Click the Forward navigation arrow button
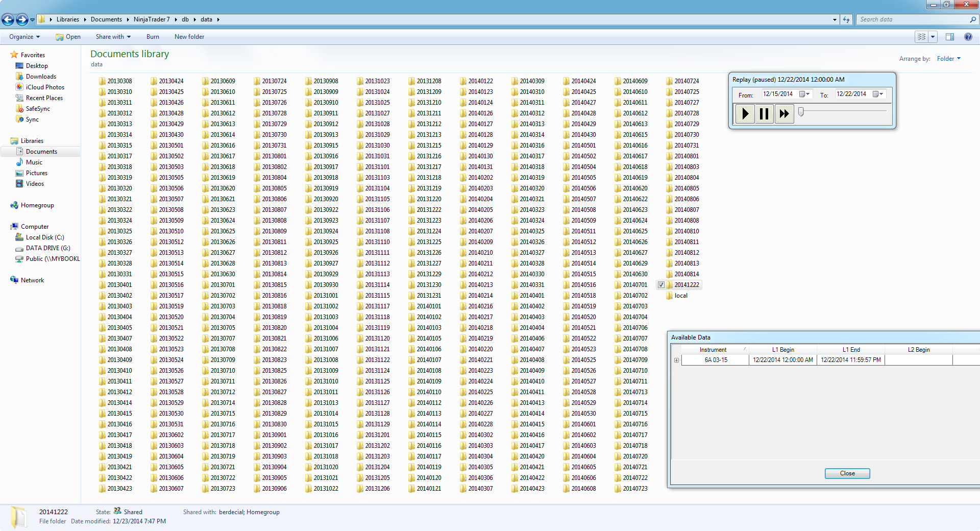 coord(22,19)
